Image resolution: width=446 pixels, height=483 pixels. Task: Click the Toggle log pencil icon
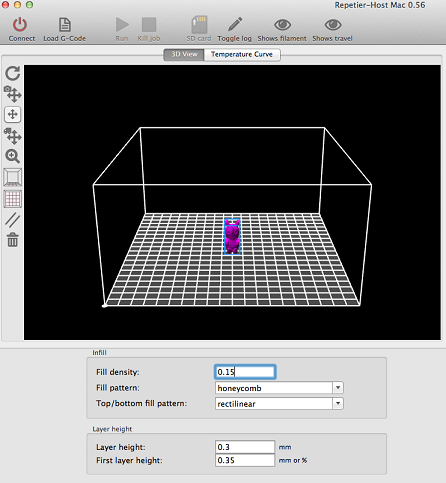[235, 25]
